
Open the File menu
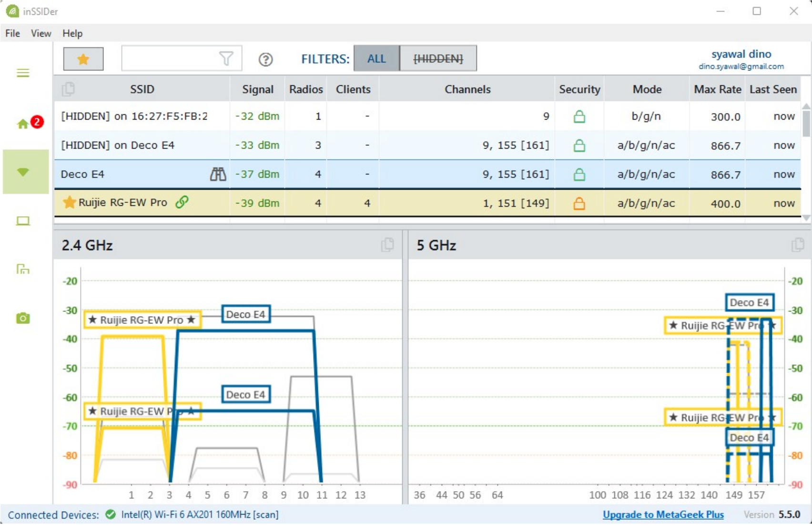pyautogui.click(x=13, y=33)
